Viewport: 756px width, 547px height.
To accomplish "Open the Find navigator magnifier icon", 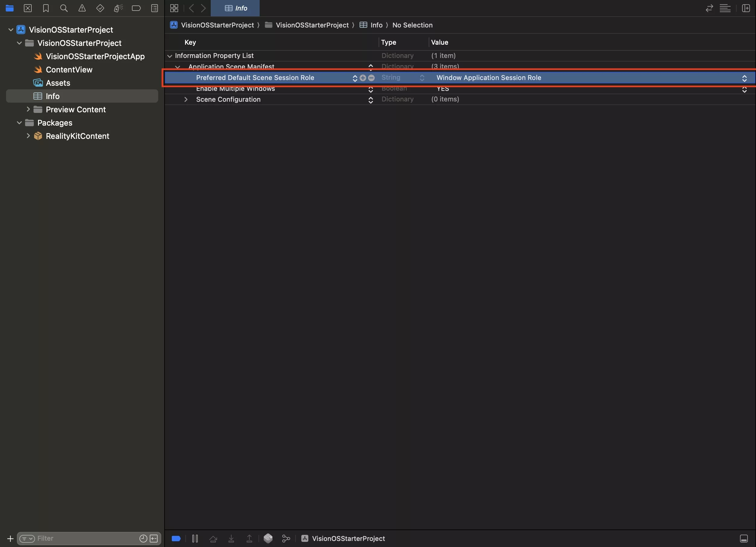I will [x=64, y=8].
